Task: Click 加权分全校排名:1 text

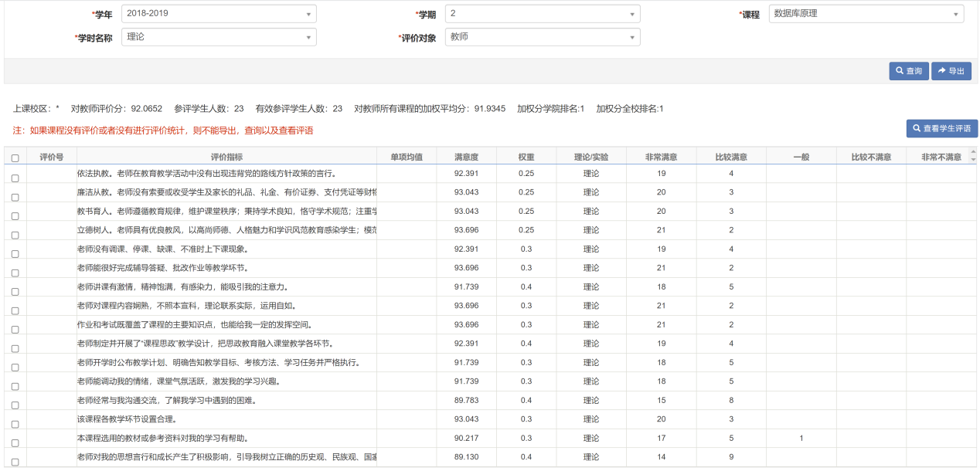Action: 630,109
